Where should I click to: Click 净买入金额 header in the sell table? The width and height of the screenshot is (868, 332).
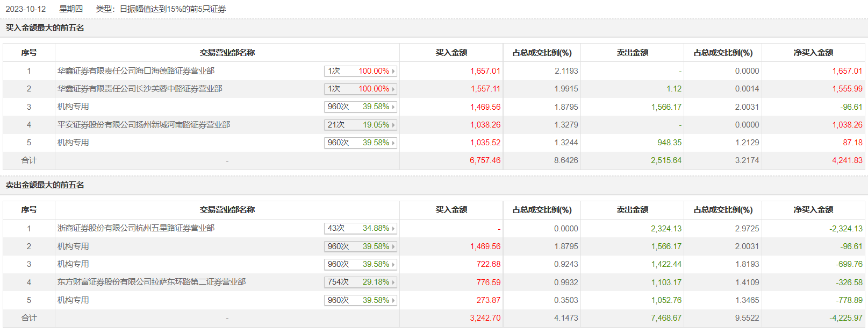tap(813, 210)
